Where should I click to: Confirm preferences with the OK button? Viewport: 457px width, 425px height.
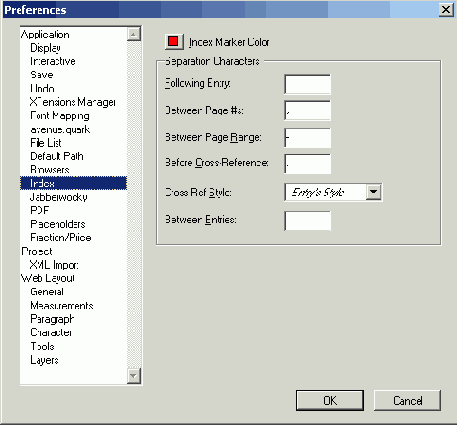[330, 400]
